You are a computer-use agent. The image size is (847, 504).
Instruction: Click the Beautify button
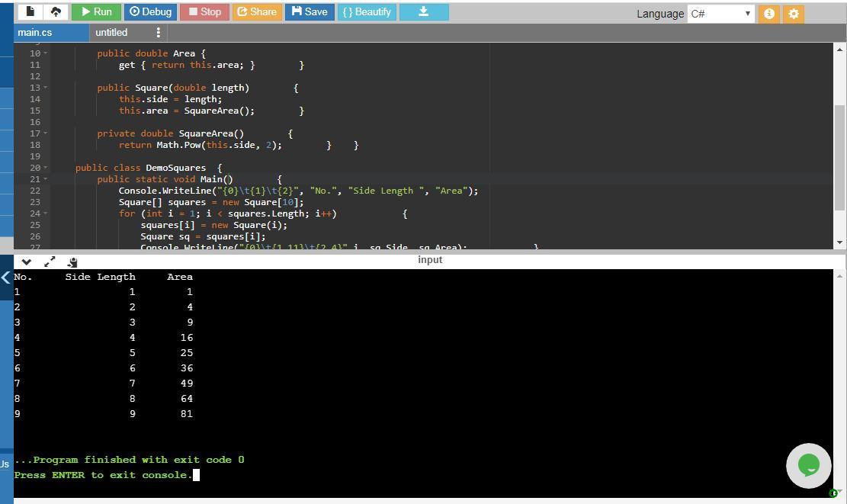(366, 11)
